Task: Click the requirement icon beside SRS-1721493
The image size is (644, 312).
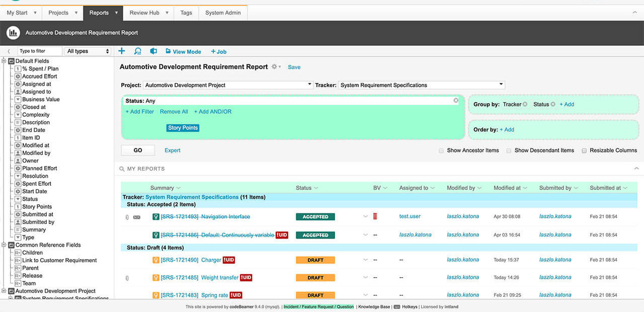Action: pyautogui.click(x=156, y=217)
